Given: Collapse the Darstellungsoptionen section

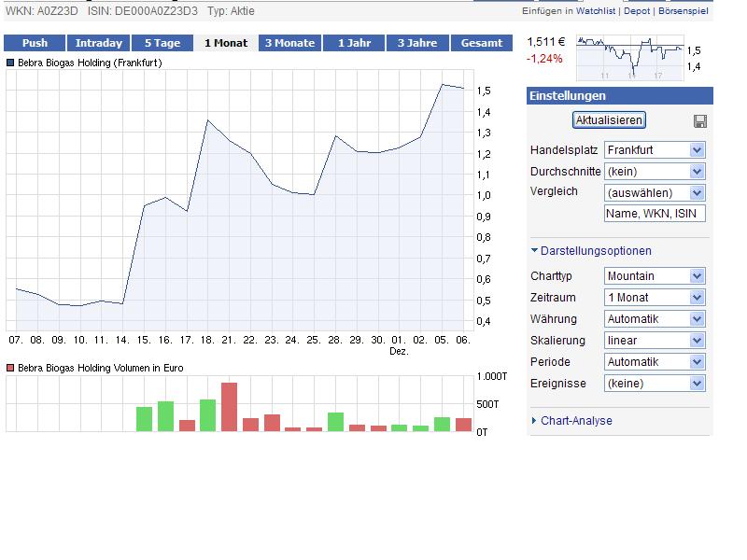Looking at the screenshot, I should 591,251.
